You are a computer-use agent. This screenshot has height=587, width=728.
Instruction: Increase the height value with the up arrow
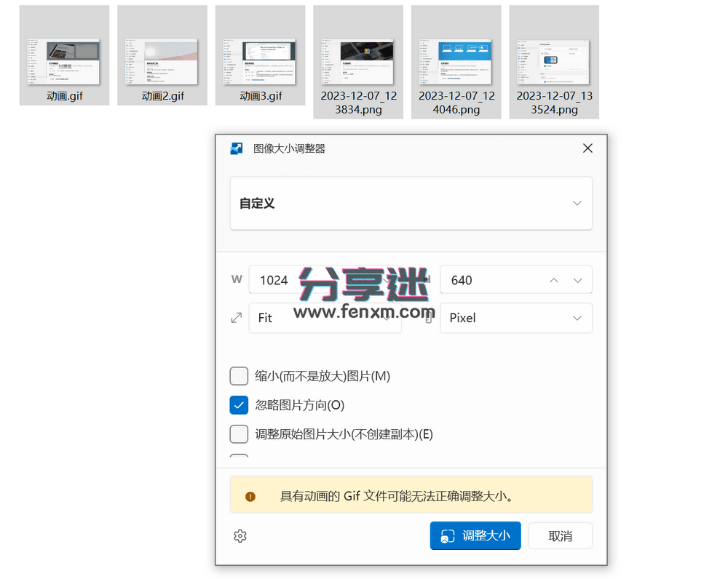(553, 279)
